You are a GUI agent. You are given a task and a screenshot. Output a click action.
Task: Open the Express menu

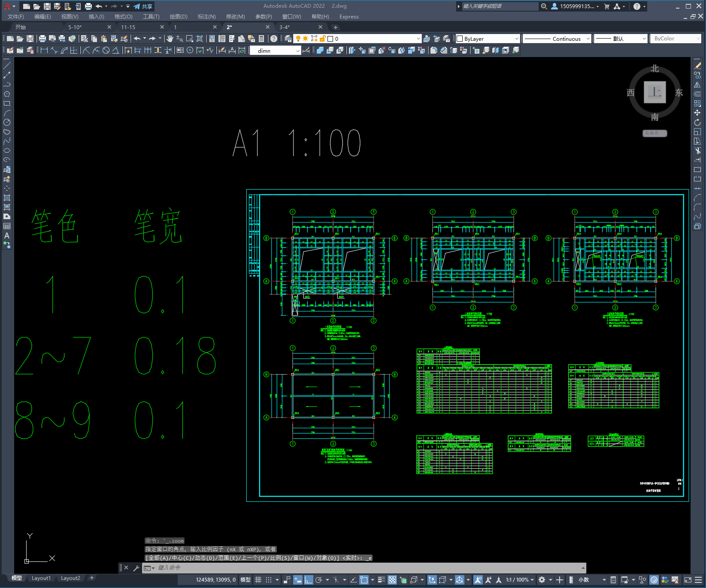[349, 17]
